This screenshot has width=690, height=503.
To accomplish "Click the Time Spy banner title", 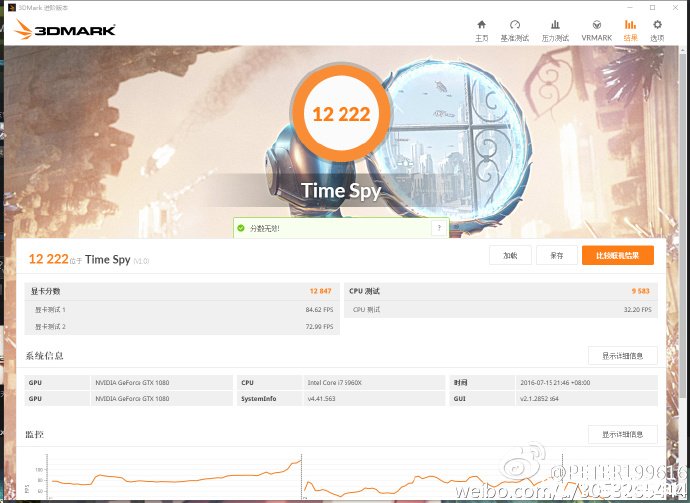I will tap(341, 191).
